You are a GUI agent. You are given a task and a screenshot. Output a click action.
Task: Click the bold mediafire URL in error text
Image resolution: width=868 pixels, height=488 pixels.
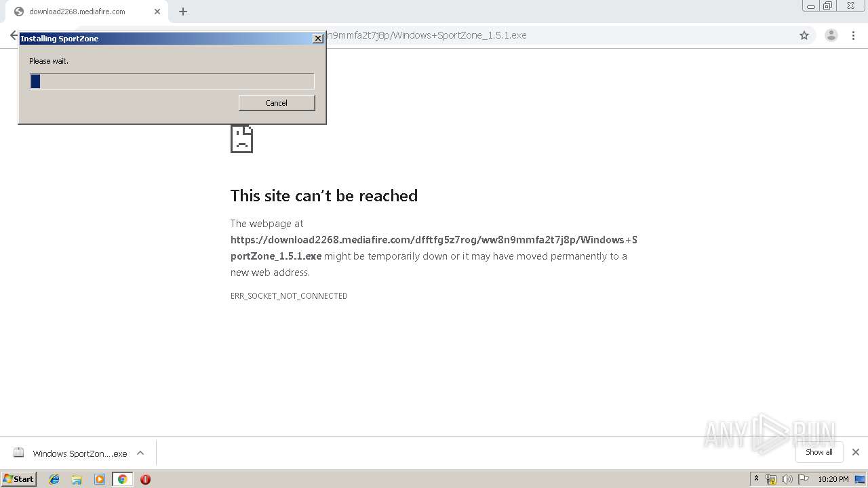coord(433,248)
